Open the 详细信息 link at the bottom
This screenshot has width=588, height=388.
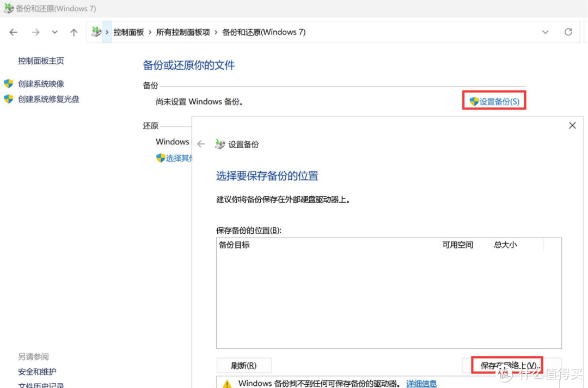[x=421, y=383]
